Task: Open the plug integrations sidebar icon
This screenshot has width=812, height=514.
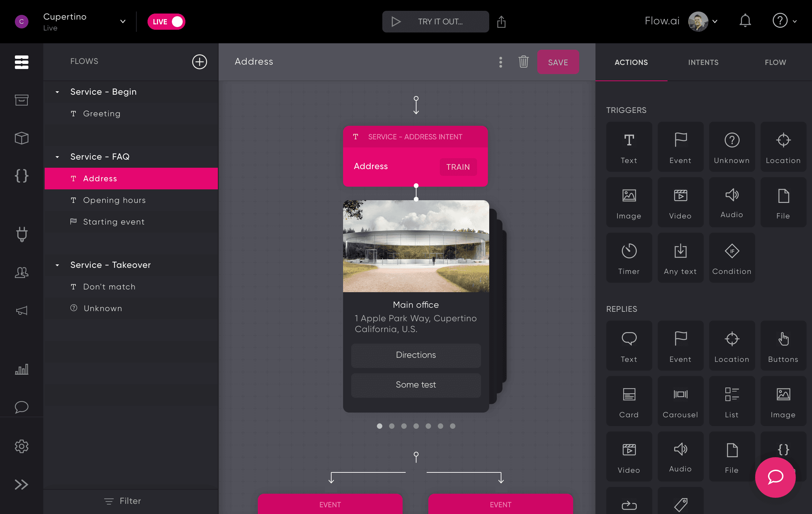Action: click(x=22, y=234)
